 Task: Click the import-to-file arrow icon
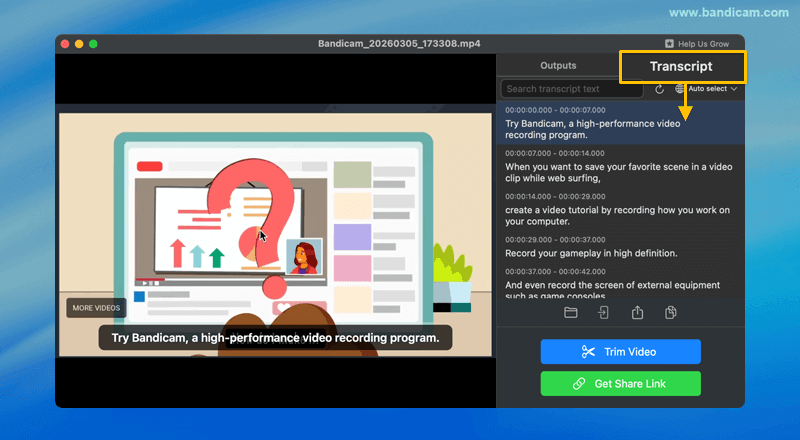[x=604, y=313]
